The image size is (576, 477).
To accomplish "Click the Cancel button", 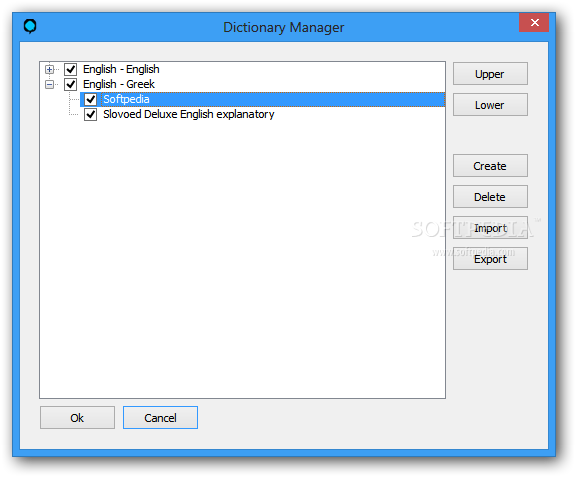I will tap(160, 417).
